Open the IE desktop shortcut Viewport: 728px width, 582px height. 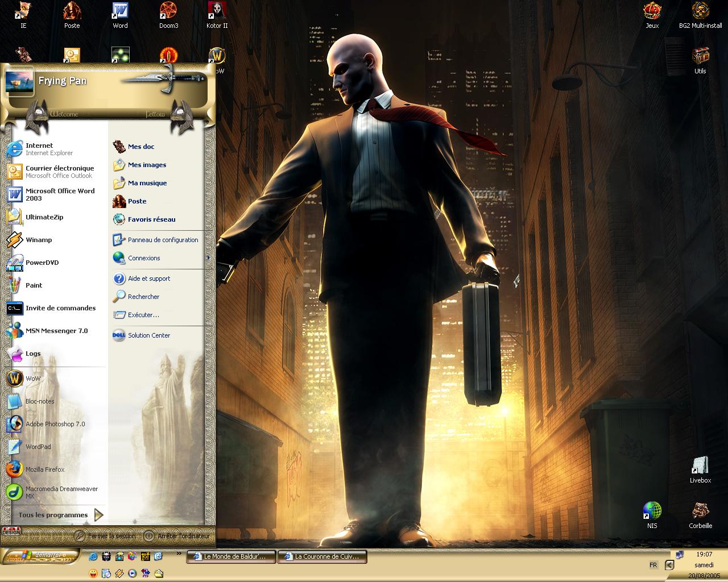[23, 15]
